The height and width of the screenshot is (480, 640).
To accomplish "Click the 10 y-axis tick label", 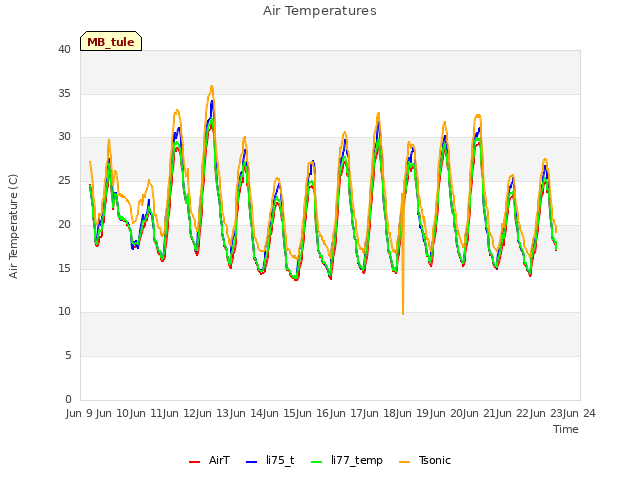I will coord(64,311).
